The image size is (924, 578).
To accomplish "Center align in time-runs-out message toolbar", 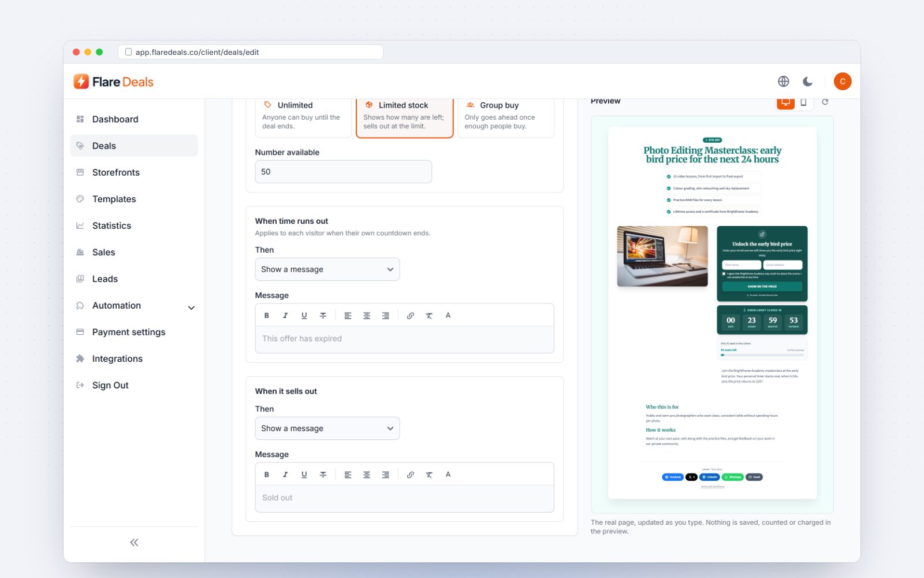I will coord(367,316).
